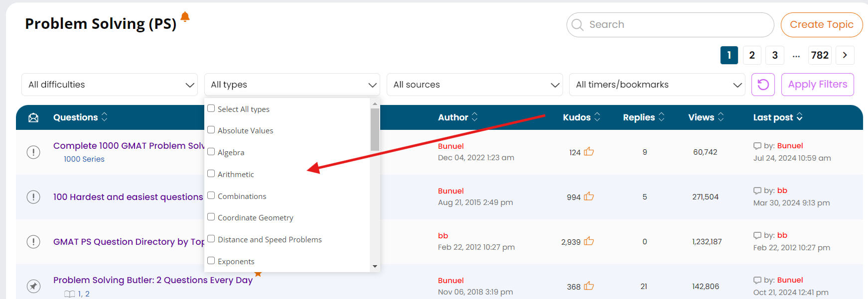Open the All difficulties dropdown

[x=110, y=85]
